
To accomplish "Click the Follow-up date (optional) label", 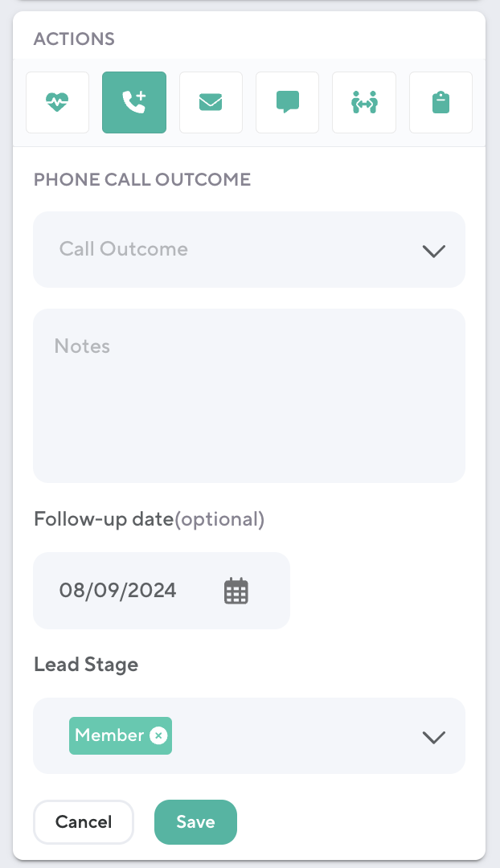I will [149, 519].
